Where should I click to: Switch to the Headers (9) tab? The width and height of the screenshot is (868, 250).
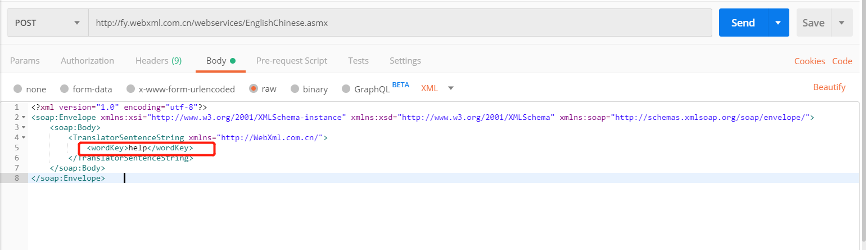(158, 61)
